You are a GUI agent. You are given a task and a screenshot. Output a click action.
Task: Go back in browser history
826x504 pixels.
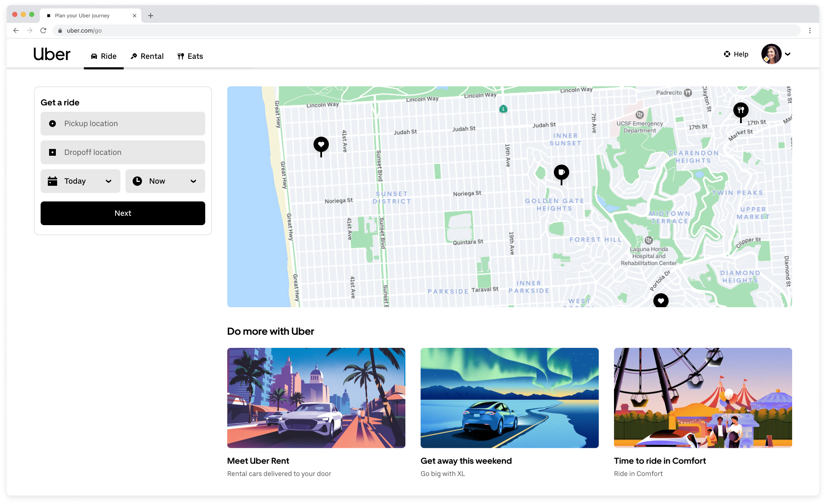16,30
